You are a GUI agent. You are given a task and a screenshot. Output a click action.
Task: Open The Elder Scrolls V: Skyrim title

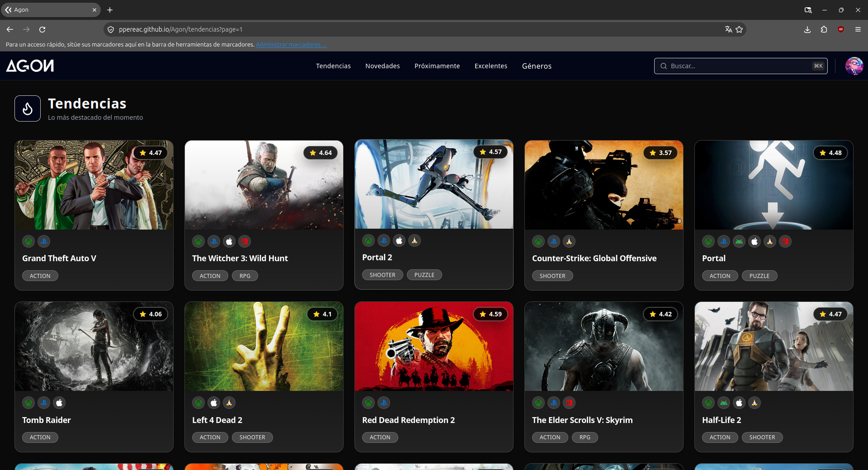[582, 420]
